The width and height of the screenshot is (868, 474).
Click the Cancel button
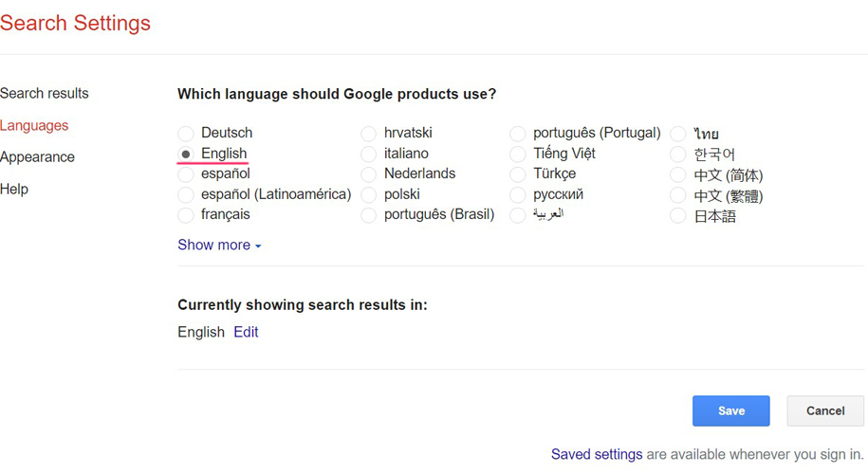[x=824, y=410]
